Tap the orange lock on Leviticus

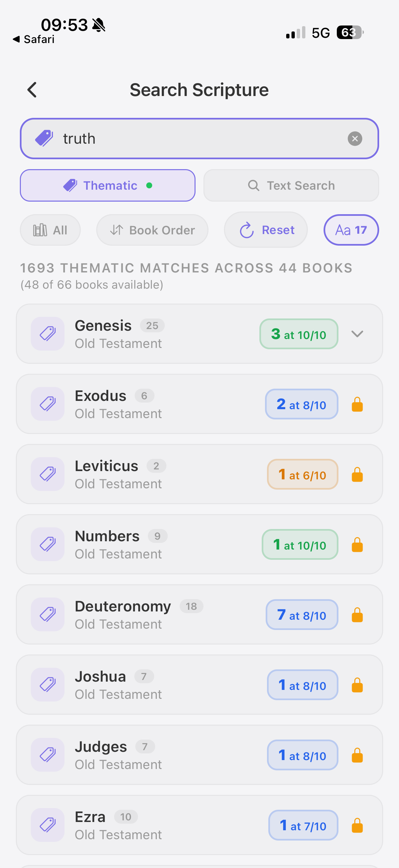(357, 474)
